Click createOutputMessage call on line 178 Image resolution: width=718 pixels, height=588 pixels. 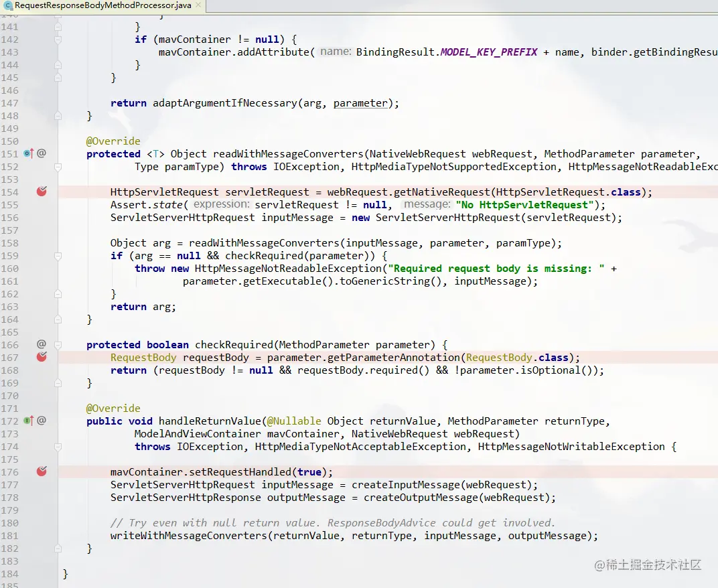tap(421, 498)
